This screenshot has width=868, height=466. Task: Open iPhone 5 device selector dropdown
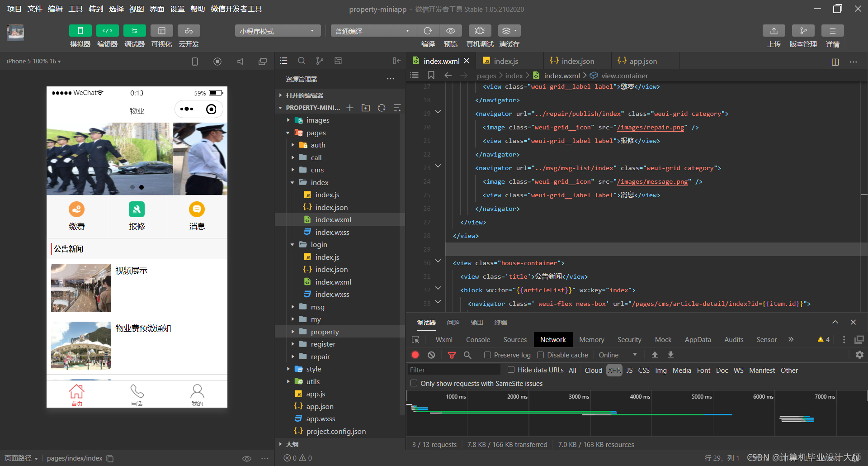(x=34, y=61)
